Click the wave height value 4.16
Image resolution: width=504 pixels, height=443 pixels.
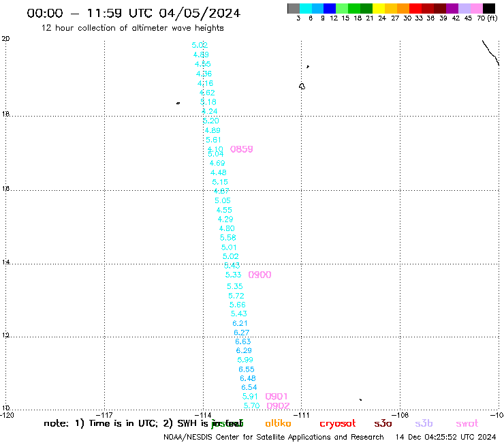(x=205, y=83)
